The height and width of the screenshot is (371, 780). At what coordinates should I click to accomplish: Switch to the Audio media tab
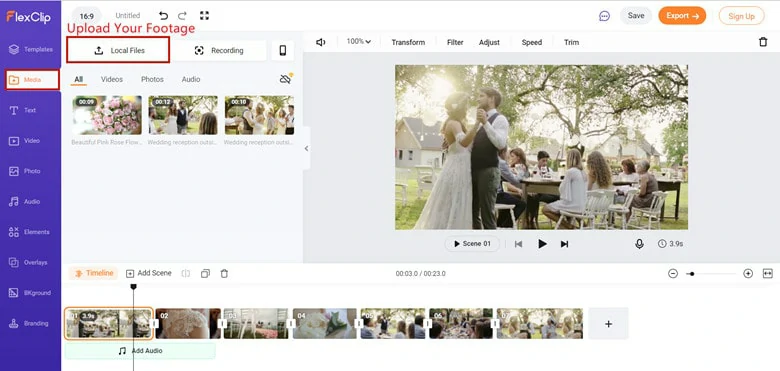[191, 80]
